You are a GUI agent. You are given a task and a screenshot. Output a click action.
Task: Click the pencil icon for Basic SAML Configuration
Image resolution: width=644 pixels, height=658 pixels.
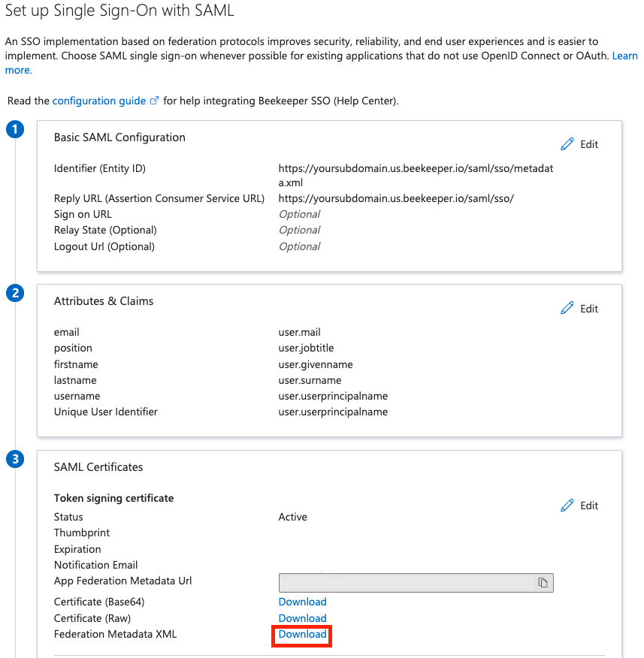click(x=567, y=144)
